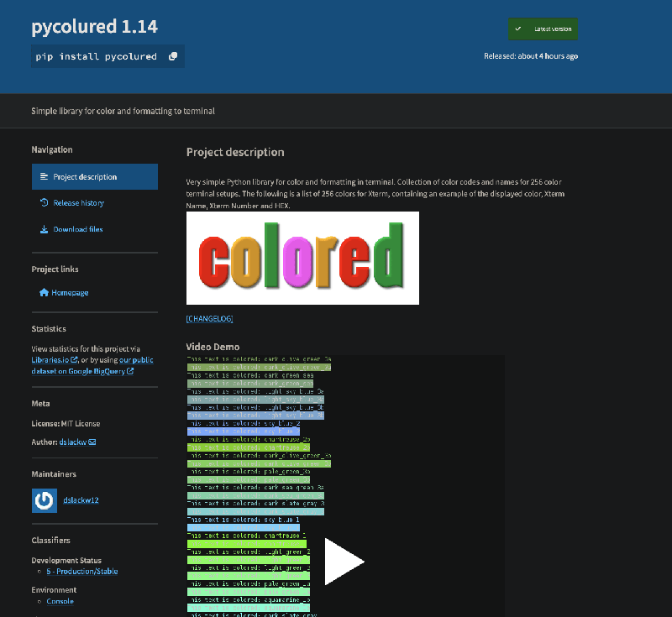Click the colored logo image
672x617 pixels.
302,259
